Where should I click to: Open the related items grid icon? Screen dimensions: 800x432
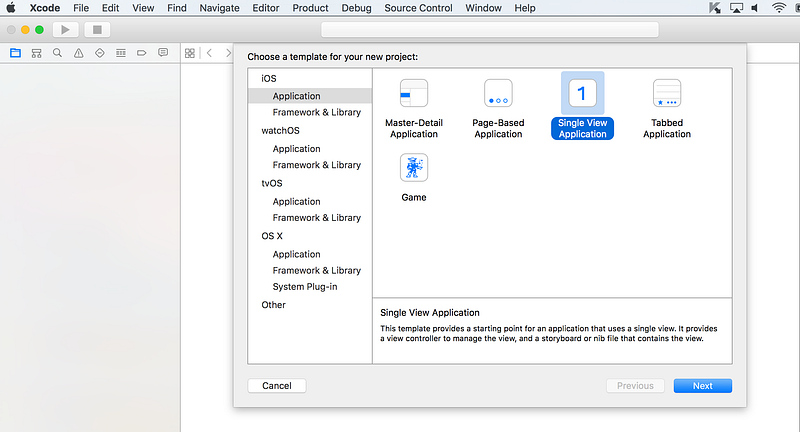[x=190, y=53]
